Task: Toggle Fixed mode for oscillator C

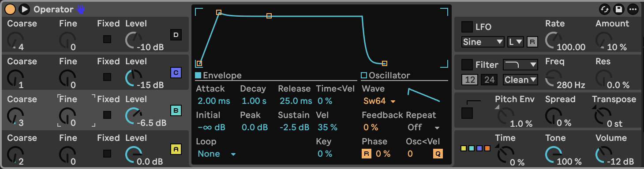Action: pos(107,77)
